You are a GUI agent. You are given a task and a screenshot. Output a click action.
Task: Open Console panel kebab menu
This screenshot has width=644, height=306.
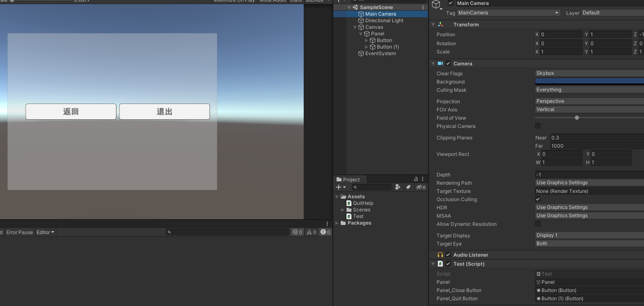[x=327, y=224]
